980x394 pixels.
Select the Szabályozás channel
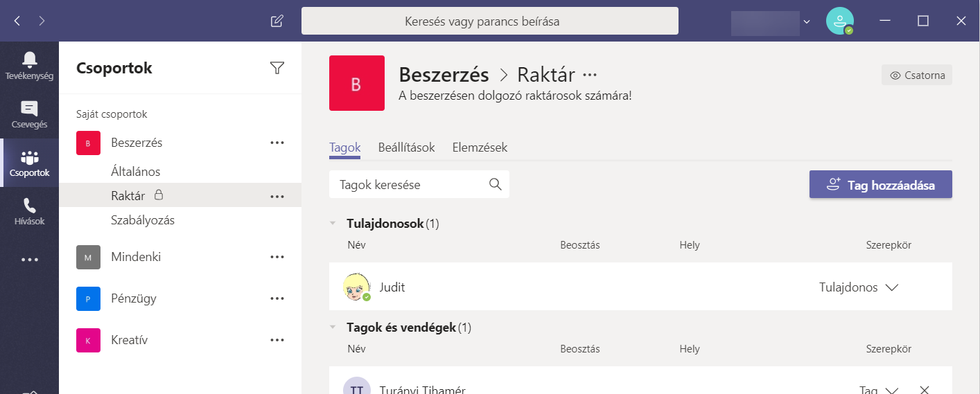pos(143,221)
